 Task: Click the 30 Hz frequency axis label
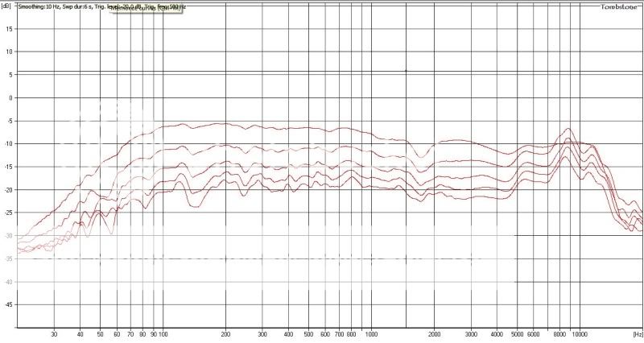[x=54, y=333]
